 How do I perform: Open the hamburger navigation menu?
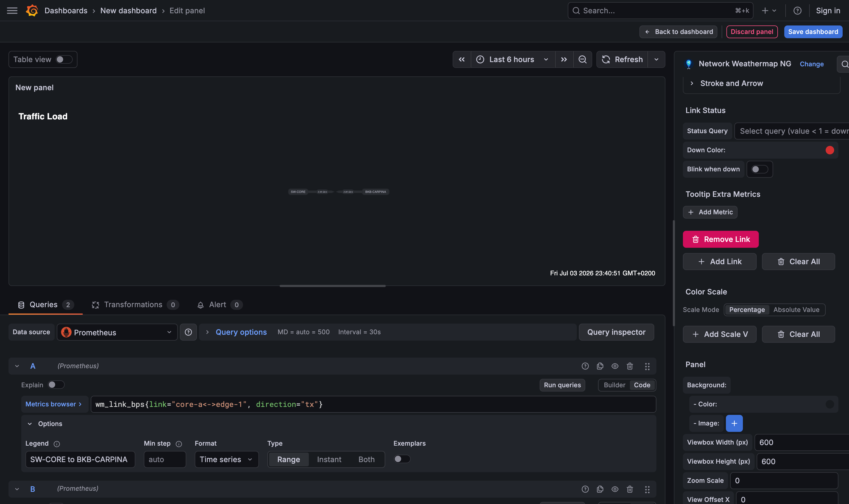pyautogui.click(x=12, y=11)
